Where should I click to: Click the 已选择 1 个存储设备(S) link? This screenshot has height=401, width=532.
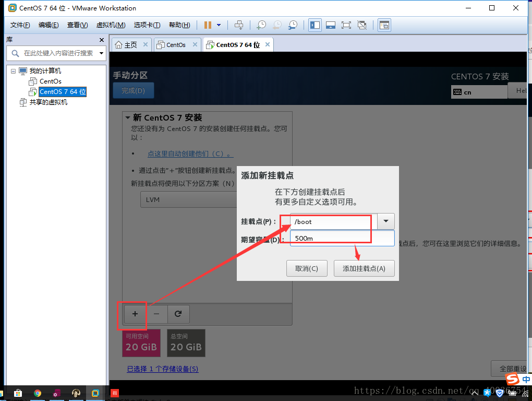(x=163, y=369)
